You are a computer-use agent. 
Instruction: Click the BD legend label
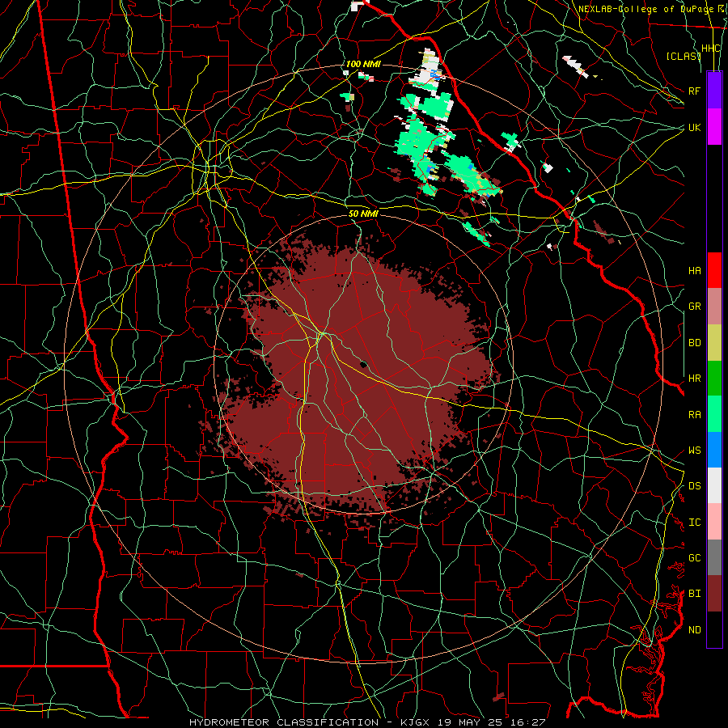pos(694,343)
